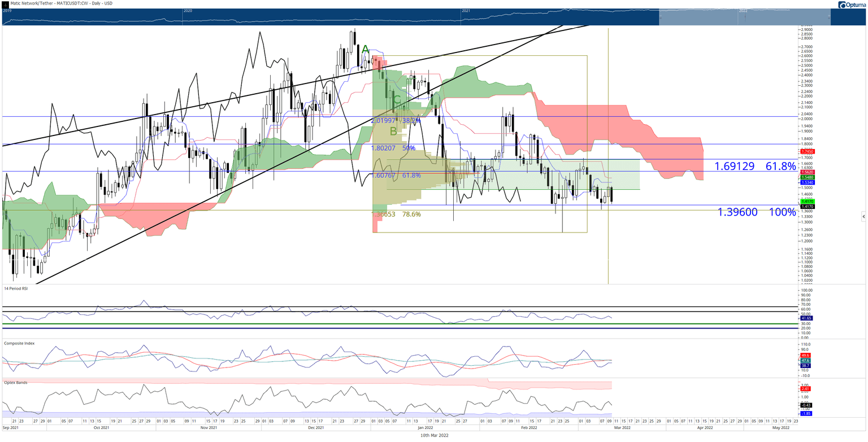Screen dimensions: 868x442
Task: Grab the left handle of the navigator range
Action: click(x=659, y=17)
